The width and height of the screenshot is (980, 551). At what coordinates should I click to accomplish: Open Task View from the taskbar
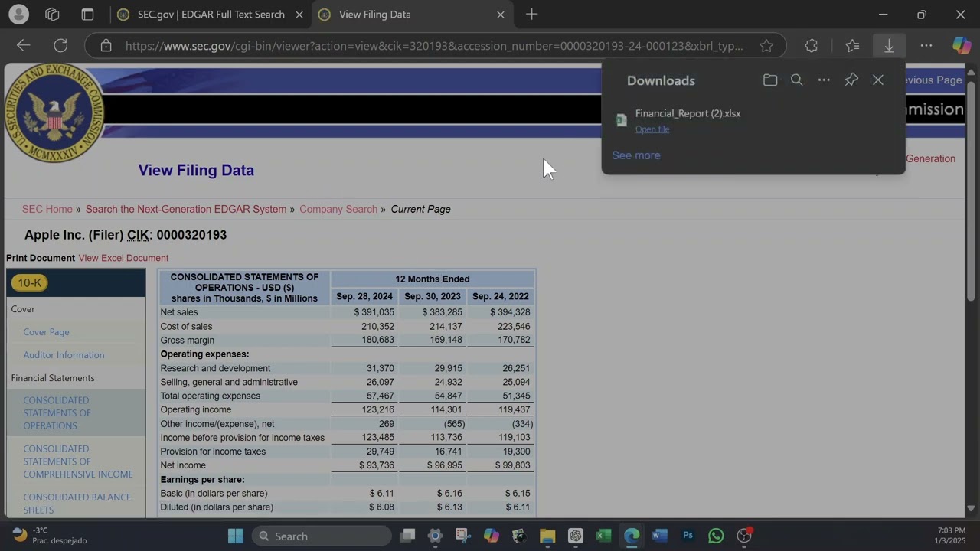407,536
